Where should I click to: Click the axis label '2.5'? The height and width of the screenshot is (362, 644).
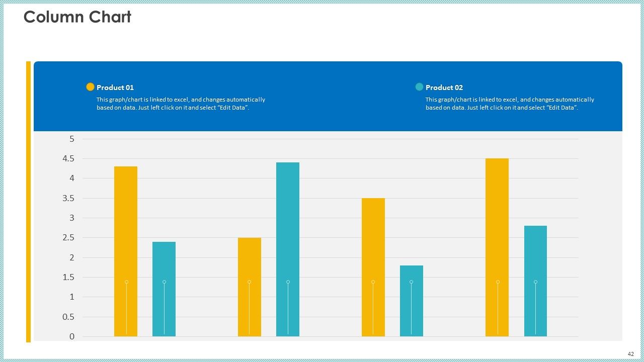68,237
